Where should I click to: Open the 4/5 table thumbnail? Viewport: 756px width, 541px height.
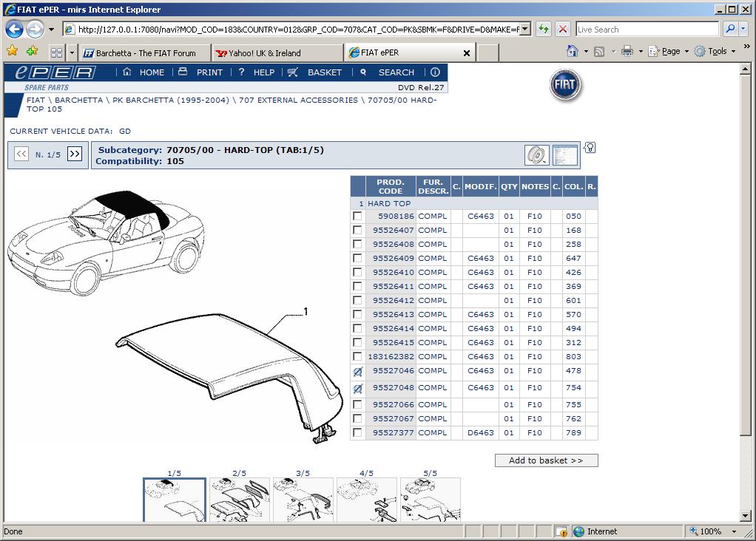pos(367,499)
